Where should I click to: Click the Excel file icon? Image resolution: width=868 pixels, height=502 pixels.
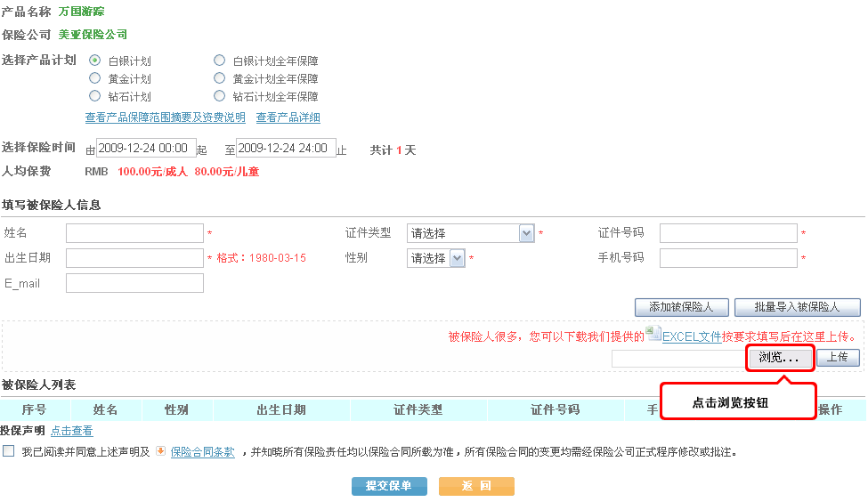pyautogui.click(x=653, y=334)
